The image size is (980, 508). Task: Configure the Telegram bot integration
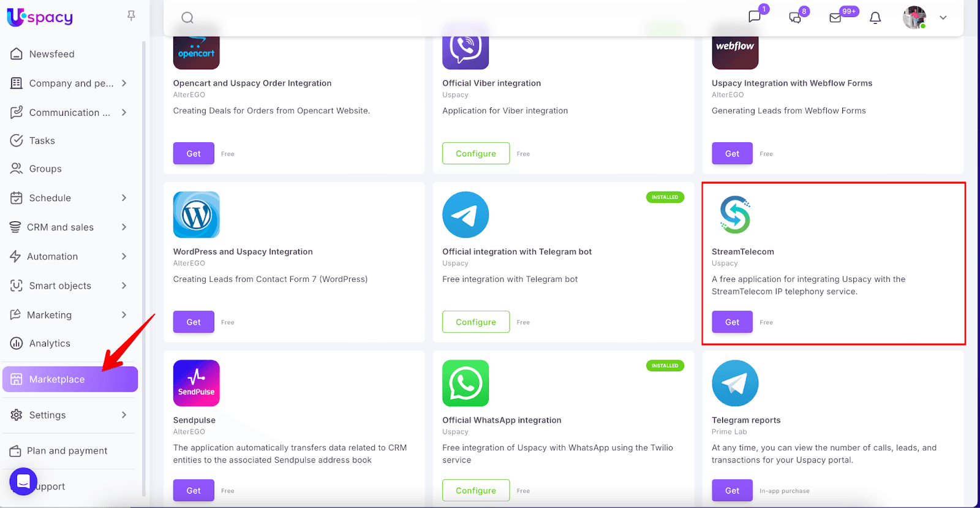(475, 322)
